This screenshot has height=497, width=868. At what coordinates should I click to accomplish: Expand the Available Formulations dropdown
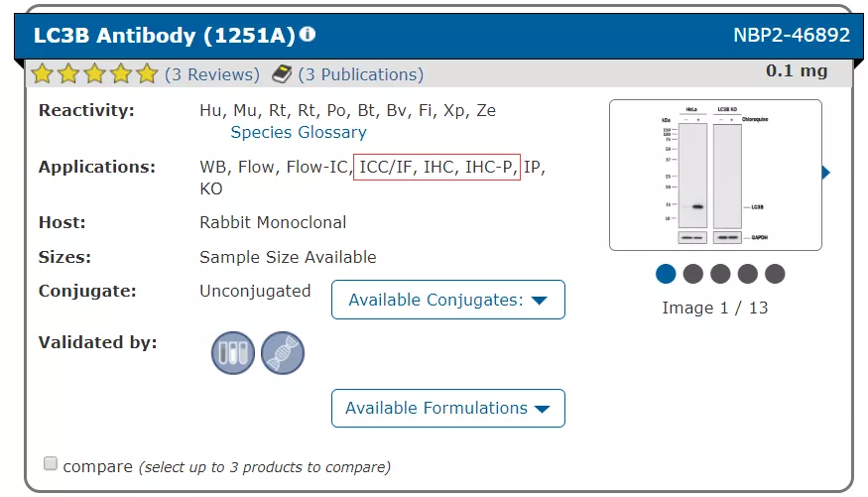(x=447, y=408)
